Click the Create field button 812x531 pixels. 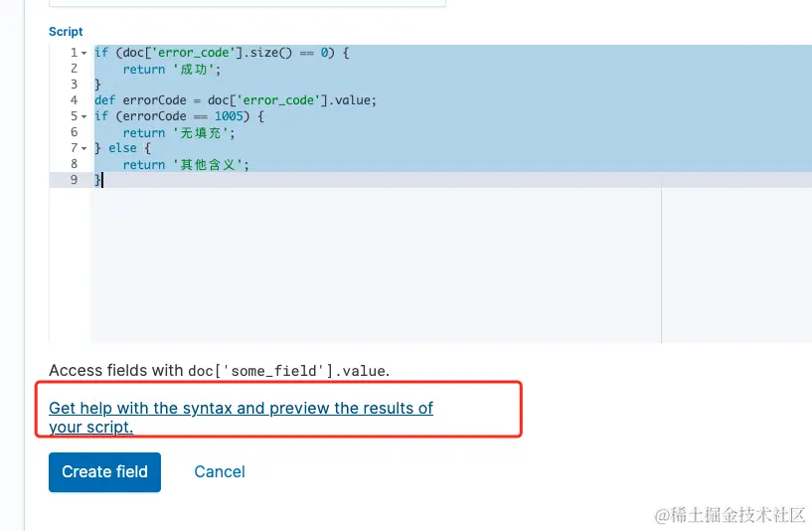point(104,471)
